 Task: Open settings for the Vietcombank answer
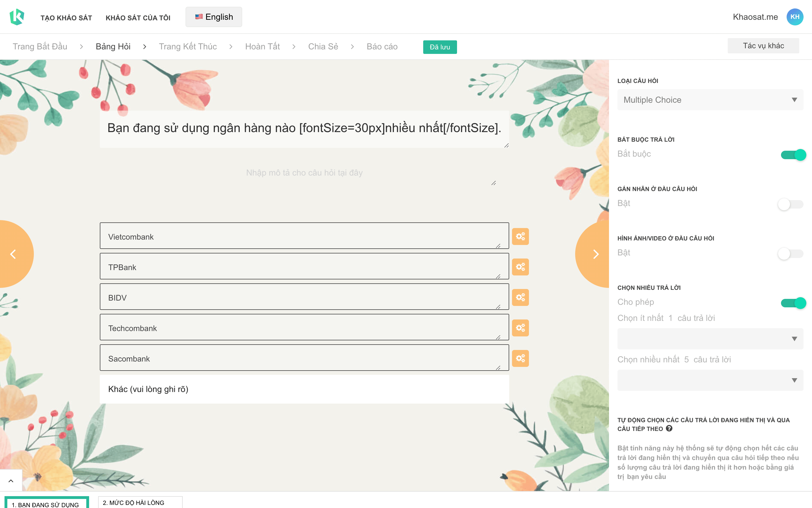(520, 237)
